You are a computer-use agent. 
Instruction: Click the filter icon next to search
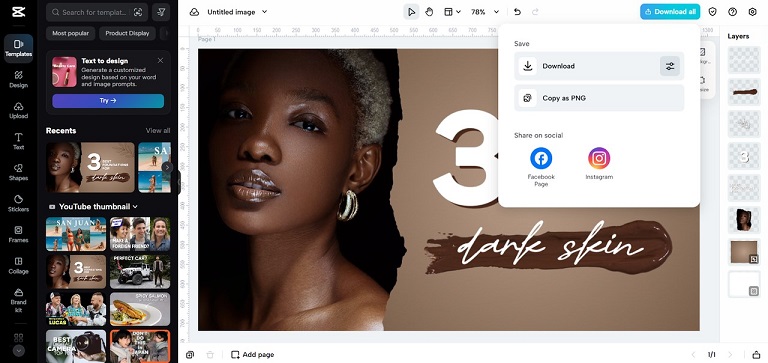point(161,12)
